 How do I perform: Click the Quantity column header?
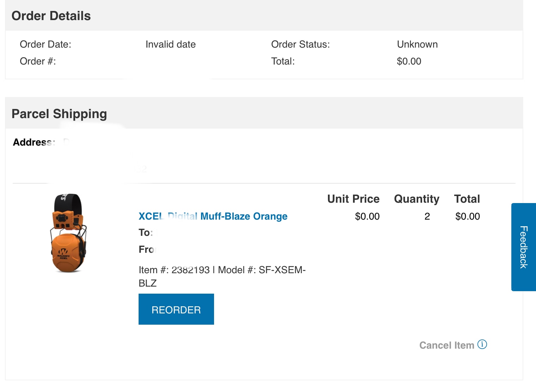[x=416, y=199]
